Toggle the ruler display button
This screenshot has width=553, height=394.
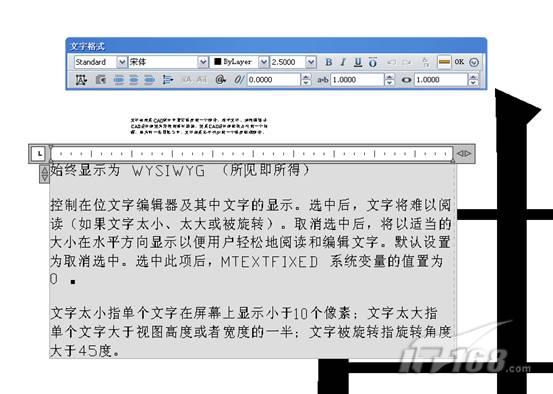(x=444, y=62)
